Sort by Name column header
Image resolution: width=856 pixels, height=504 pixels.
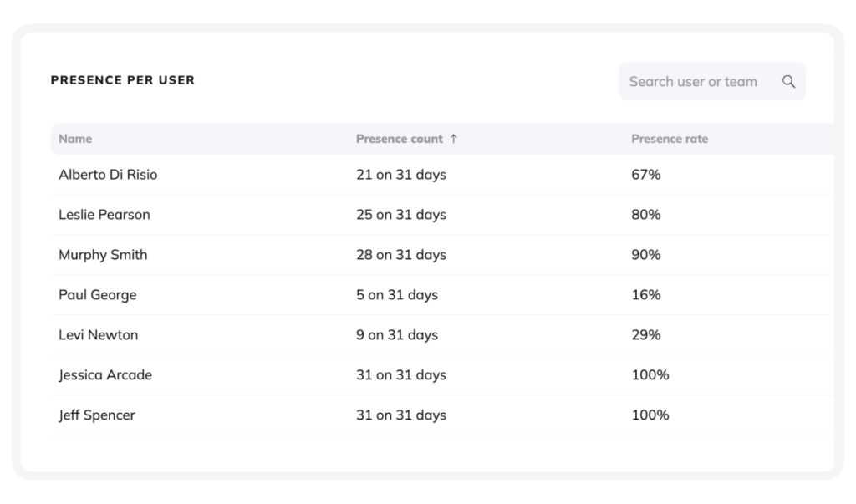[x=75, y=140]
